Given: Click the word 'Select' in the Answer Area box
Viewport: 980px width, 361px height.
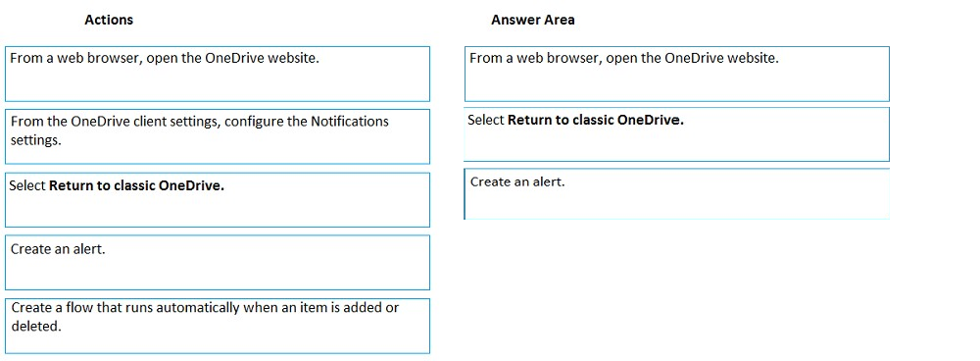Looking at the screenshot, I should pos(486,120).
